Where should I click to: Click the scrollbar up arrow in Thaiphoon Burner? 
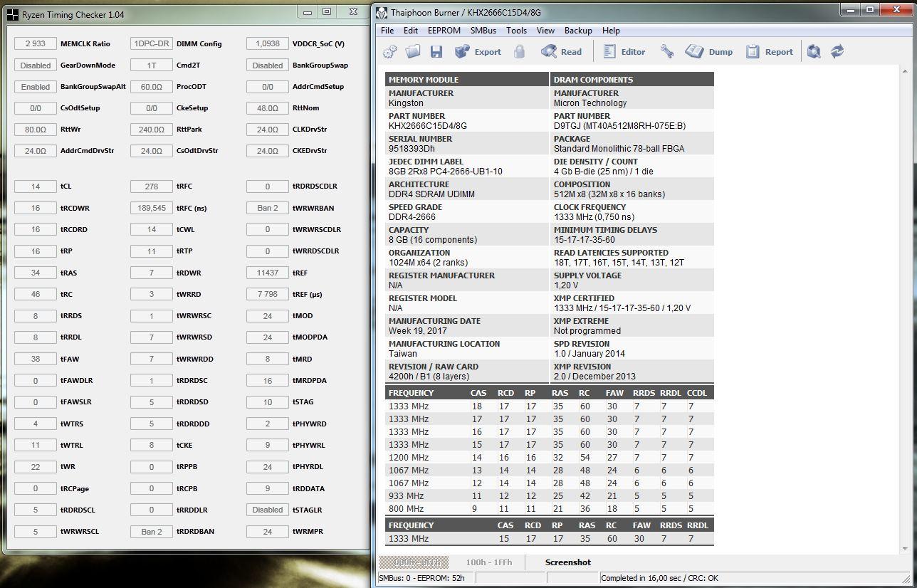[x=906, y=71]
